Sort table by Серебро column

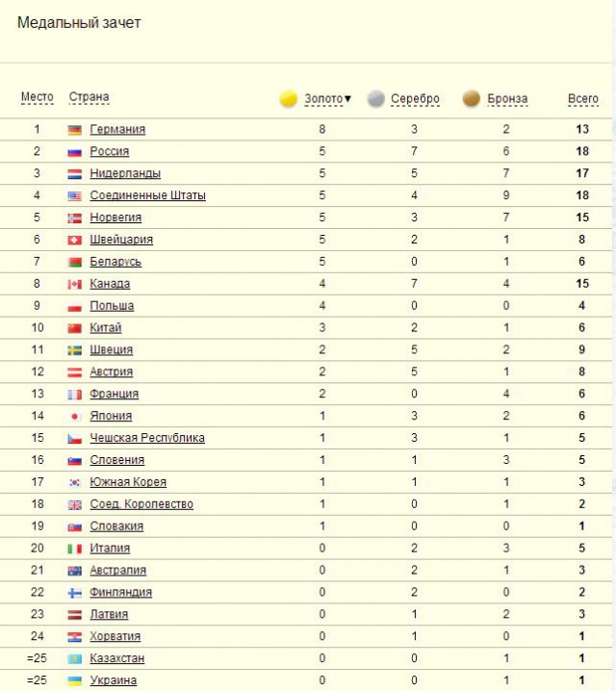[x=415, y=99]
